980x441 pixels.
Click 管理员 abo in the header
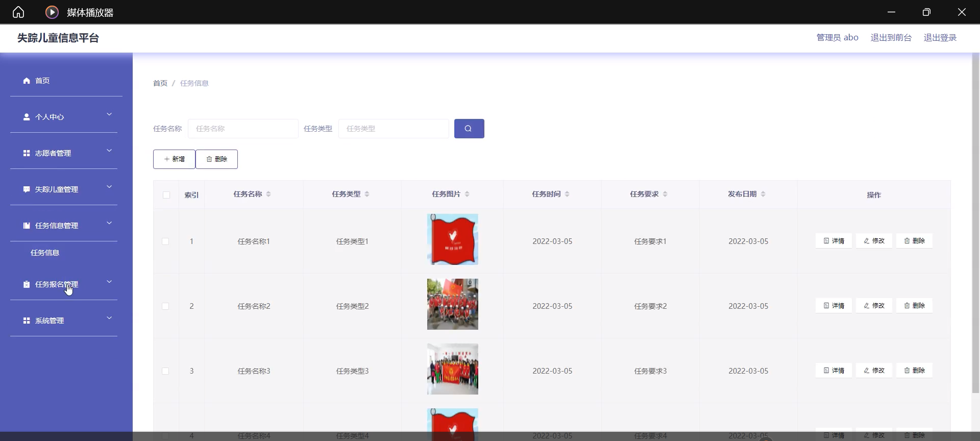click(837, 38)
